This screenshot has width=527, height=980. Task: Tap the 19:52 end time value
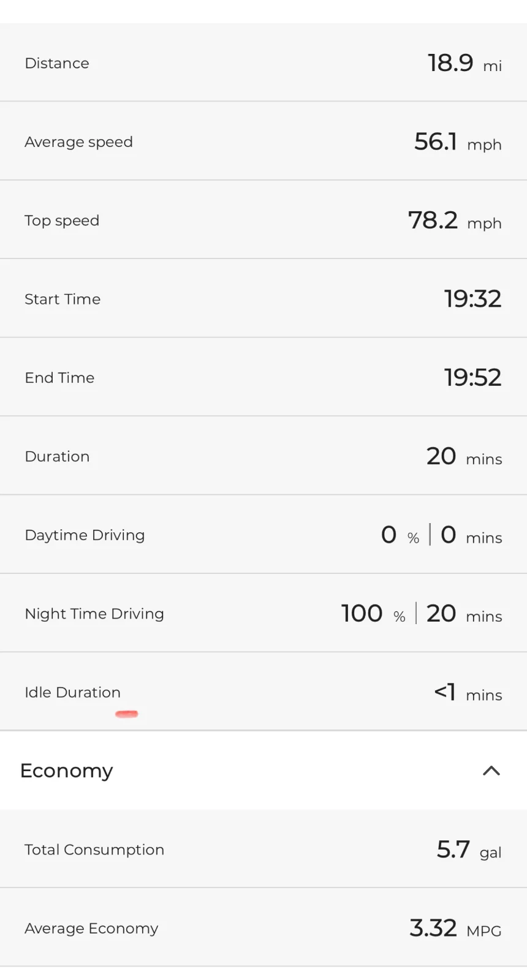point(472,377)
